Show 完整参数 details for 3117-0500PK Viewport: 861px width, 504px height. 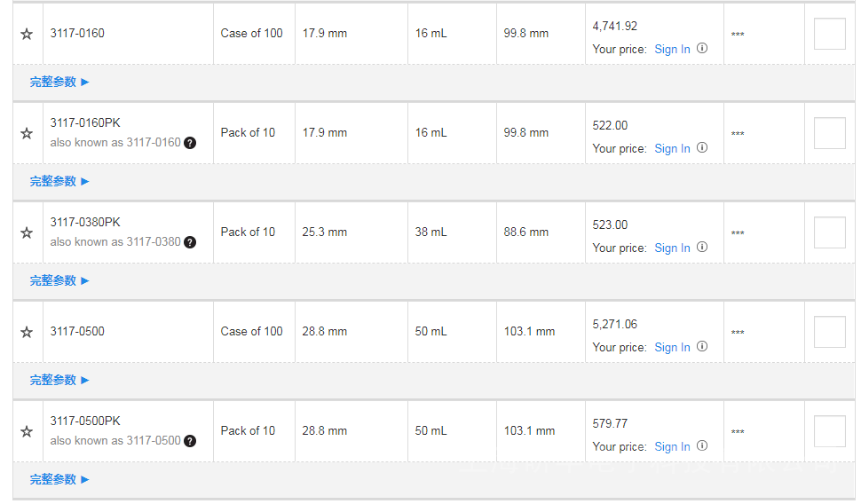59,479
